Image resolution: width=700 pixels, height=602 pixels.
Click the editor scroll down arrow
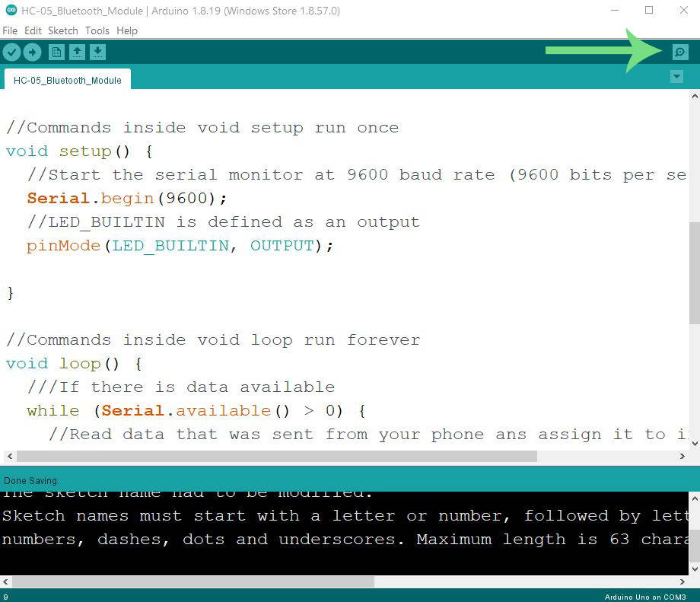click(x=694, y=443)
